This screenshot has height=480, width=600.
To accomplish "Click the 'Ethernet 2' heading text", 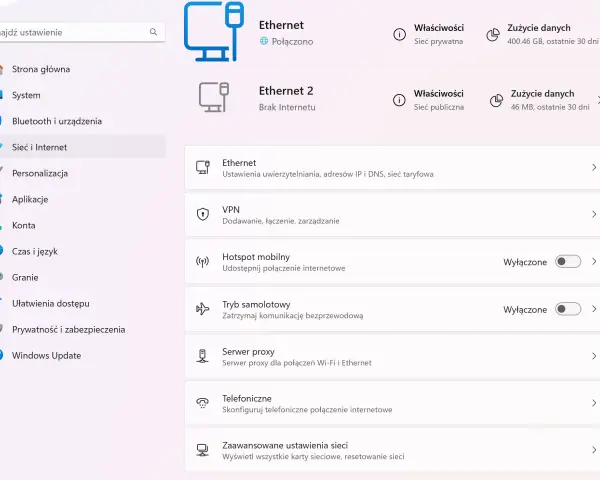I will 286,91.
